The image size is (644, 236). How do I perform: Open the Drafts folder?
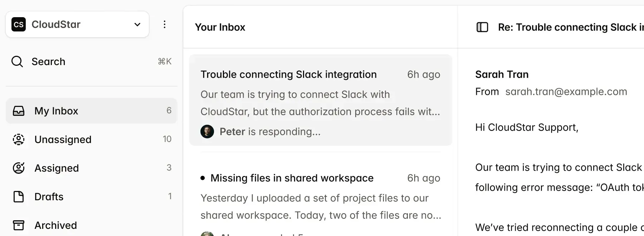pos(49,197)
